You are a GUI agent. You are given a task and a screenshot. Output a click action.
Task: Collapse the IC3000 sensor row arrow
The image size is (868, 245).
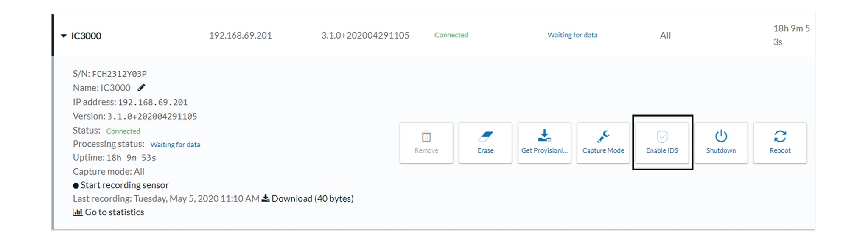pos(64,36)
